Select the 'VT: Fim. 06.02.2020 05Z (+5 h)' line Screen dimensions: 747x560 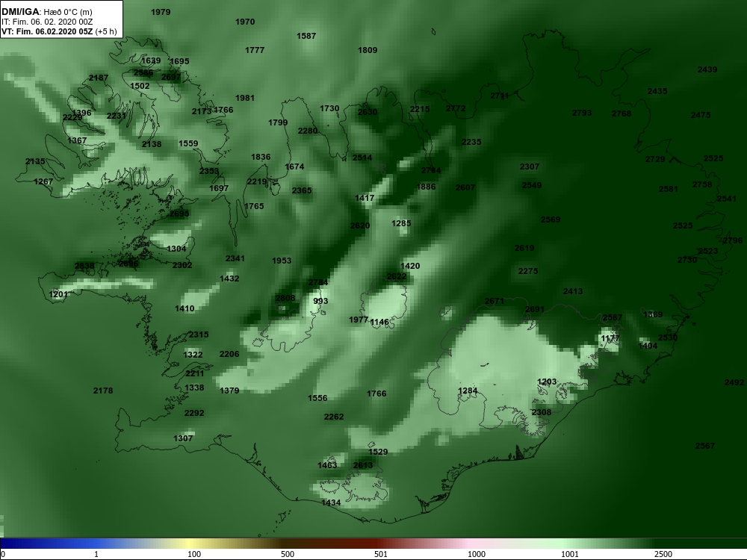coord(59,31)
